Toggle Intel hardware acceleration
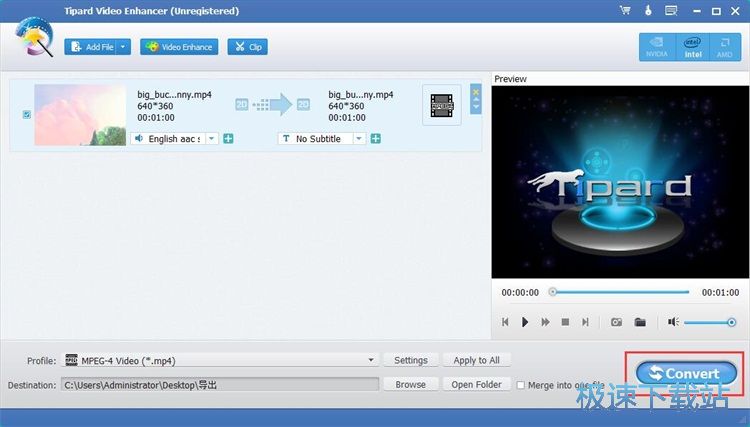Viewport: 750px width, 427px height. point(693,47)
